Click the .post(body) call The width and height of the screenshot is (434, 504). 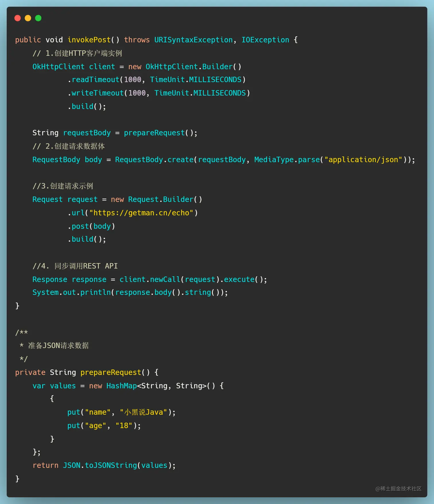[91, 226]
